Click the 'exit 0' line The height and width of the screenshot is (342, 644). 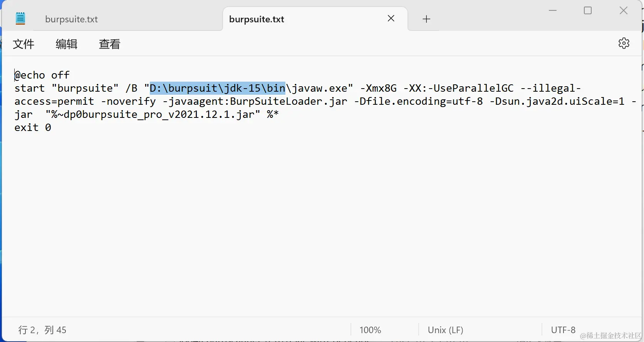[33, 127]
